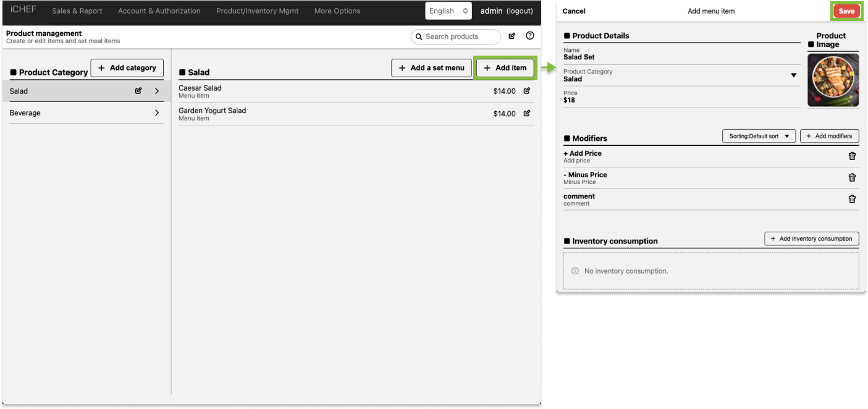Click edit icon beside search products box

pyautogui.click(x=512, y=36)
